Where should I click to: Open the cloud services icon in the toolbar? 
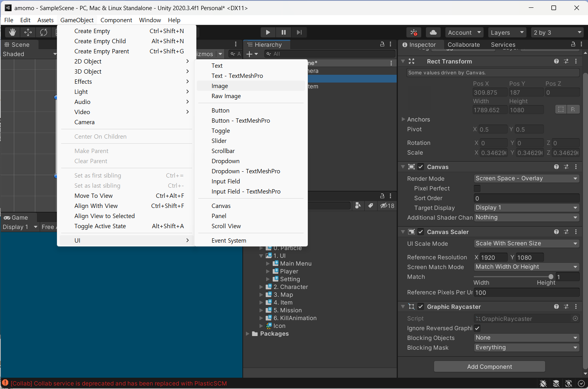433,32
